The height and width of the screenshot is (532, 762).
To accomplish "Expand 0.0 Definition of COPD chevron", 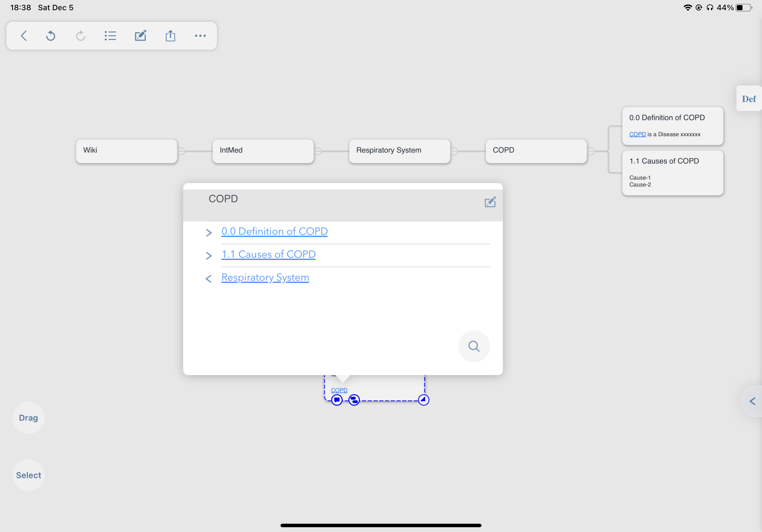I will pyautogui.click(x=209, y=233).
